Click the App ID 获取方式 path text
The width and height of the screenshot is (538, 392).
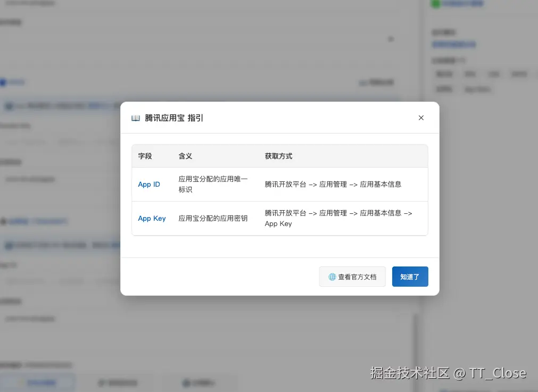[x=333, y=184]
